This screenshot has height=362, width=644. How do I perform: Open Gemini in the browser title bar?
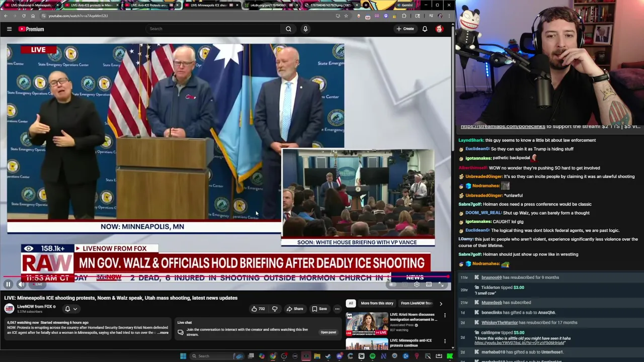pos(404,5)
